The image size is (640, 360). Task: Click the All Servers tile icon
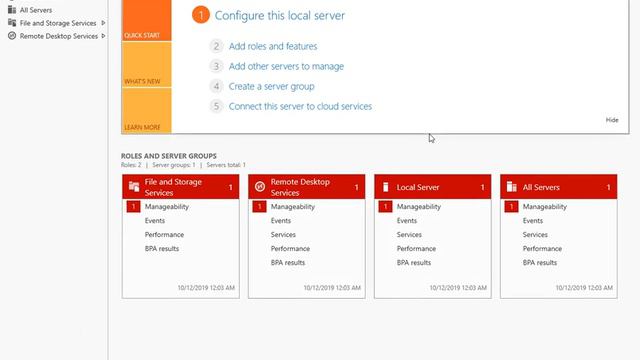[x=511, y=187]
